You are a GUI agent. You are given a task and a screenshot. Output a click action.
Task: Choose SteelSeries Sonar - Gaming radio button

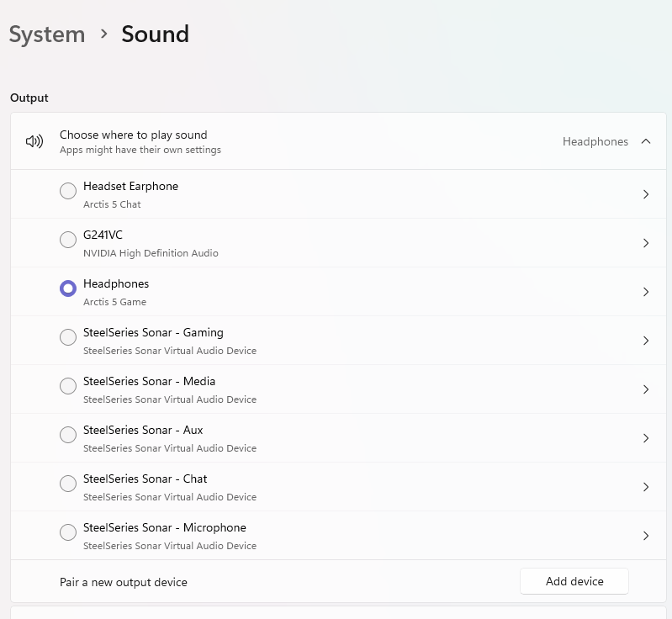point(68,338)
